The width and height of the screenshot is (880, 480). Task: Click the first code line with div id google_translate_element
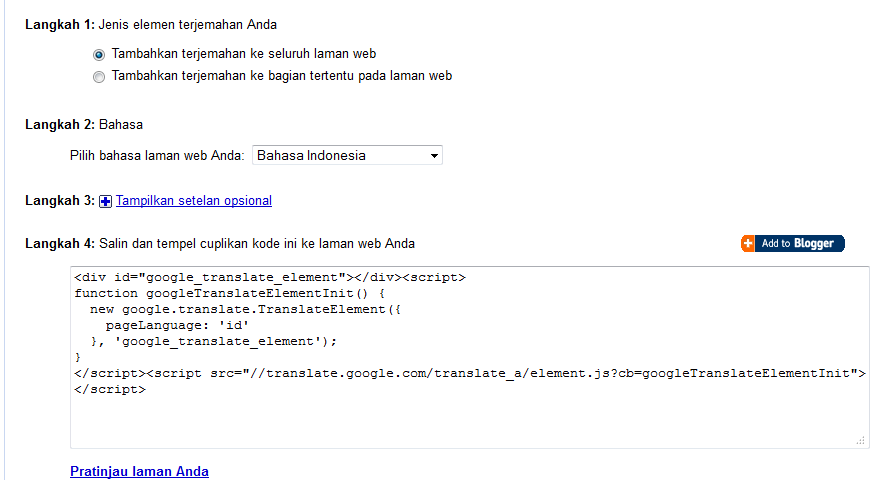270,278
